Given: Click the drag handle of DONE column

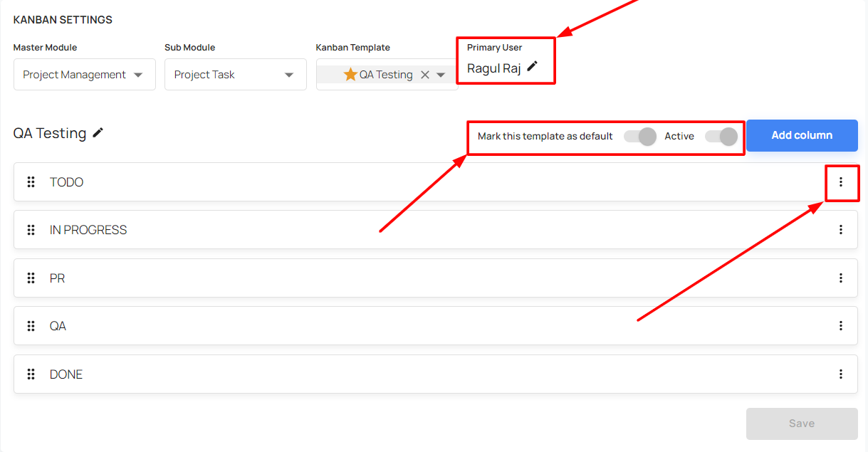Looking at the screenshot, I should click(x=31, y=374).
